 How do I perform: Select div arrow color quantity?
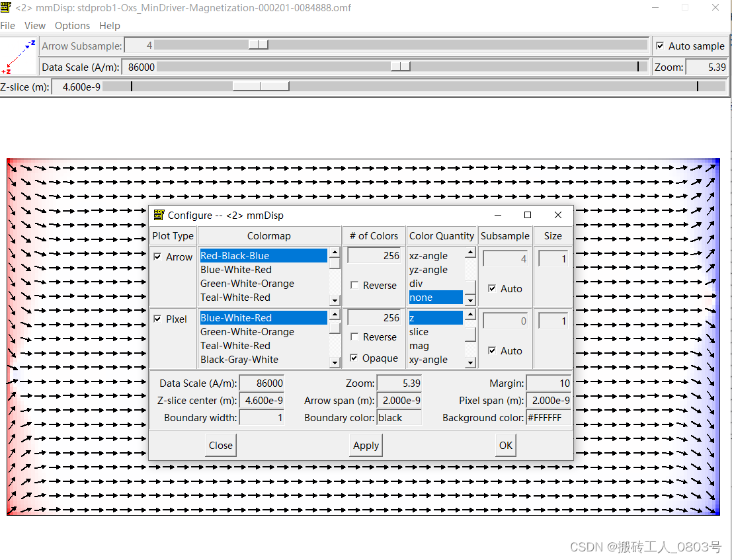click(x=436, y=284)
